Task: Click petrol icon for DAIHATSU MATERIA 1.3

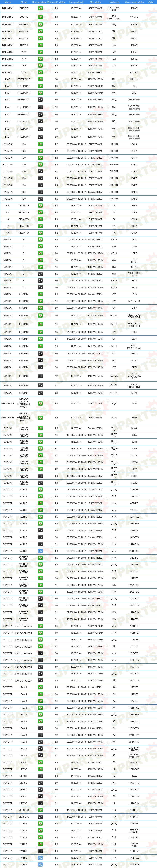Action: point(40,25)
